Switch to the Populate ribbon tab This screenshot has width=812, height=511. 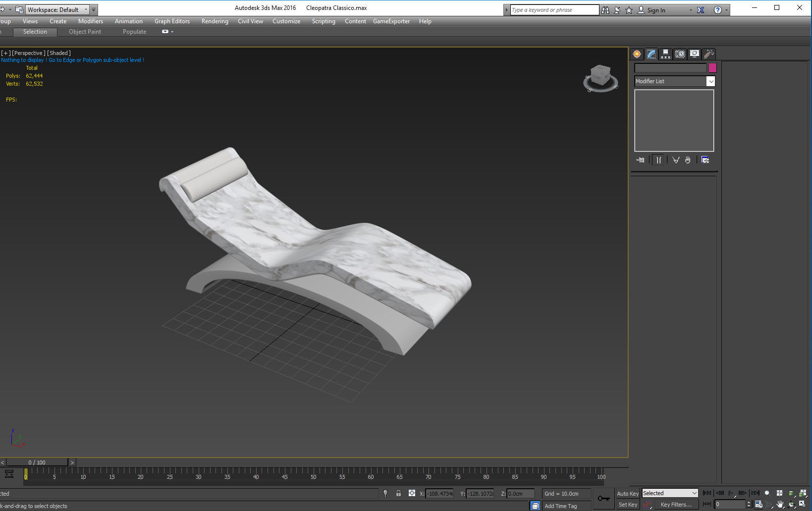click(x=134, y=32)
